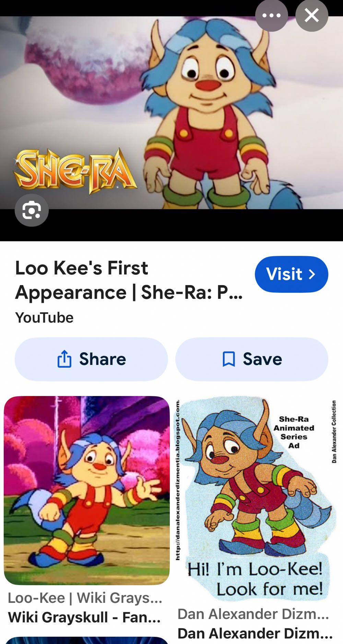Tap the Share label text

103,359
